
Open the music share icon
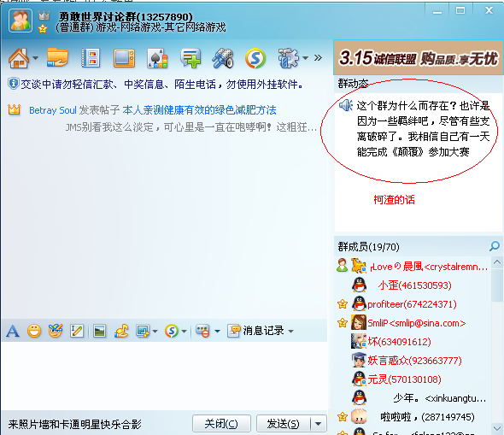pos(121,331)
